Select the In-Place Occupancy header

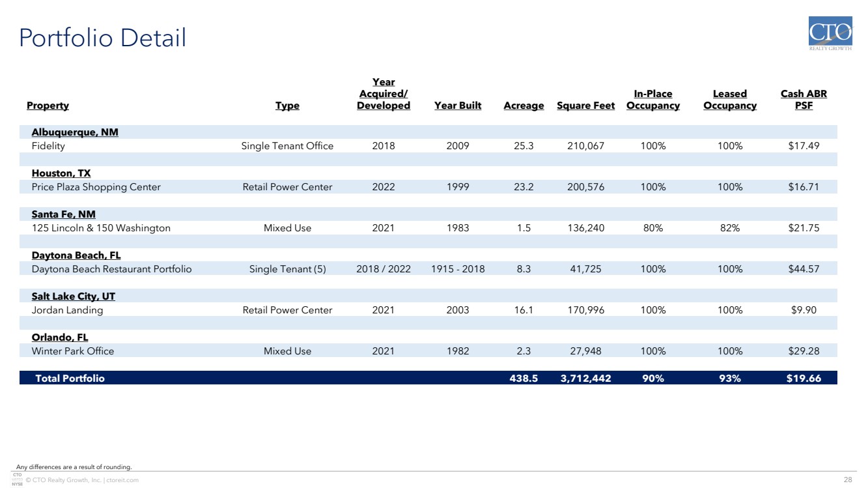click(x=653, y=100)
